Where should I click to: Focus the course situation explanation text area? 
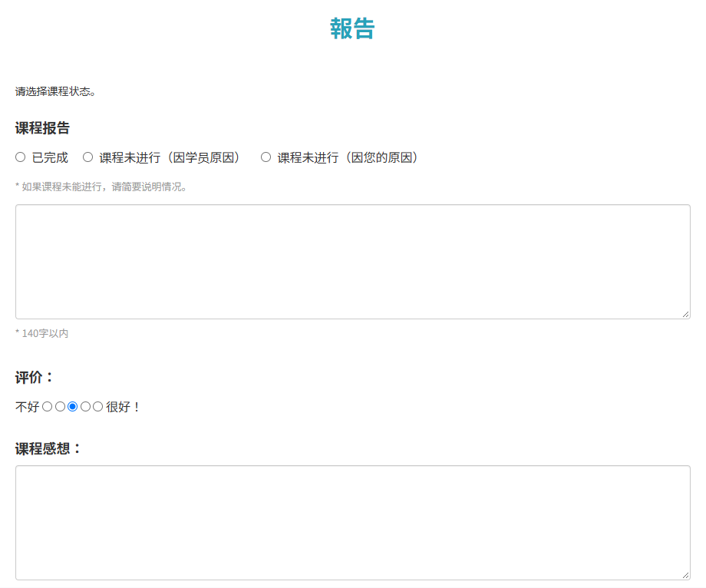[x=353, y=262]
